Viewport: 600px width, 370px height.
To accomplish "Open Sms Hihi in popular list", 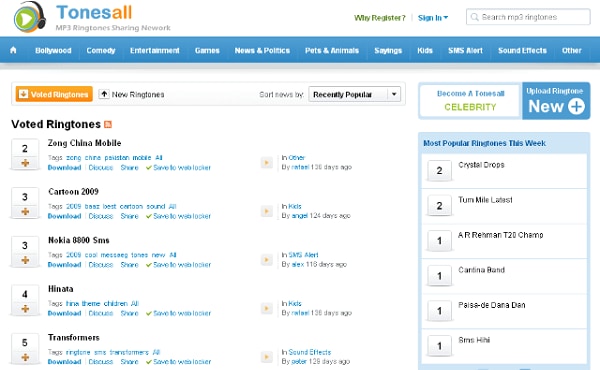I will tap(474, 340).
